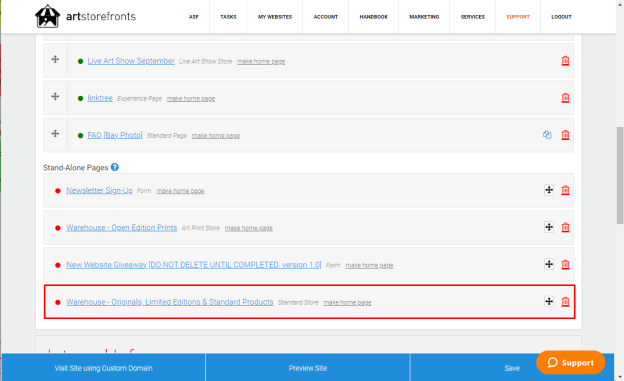Click Stand-Alone Pages heading text
The height and width of the screenshot is (381, 624).
point(76,168)
